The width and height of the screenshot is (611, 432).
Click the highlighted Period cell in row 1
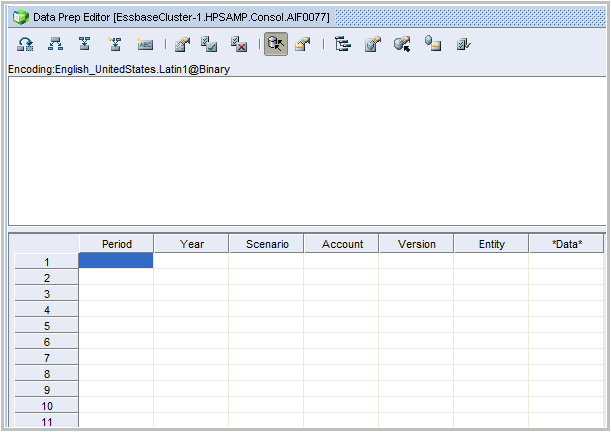tap(116, 260)
